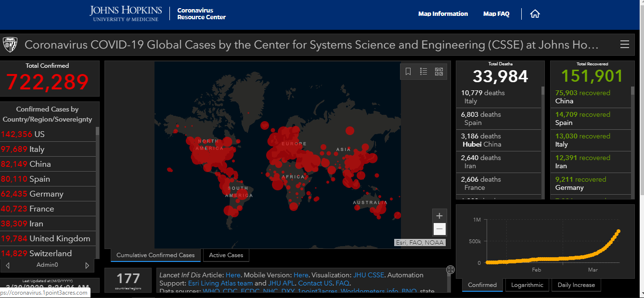The width and height of the screenshot is (644, 298).
Task: Click the '75,903 recovered China' entry
Action: pos(591,97)
